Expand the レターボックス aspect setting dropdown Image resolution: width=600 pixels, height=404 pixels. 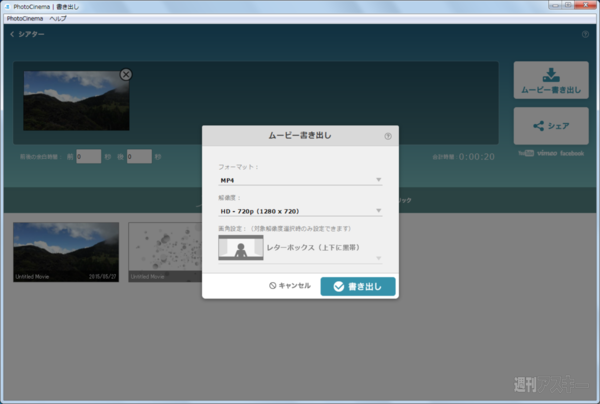click(x=300, y=248)
